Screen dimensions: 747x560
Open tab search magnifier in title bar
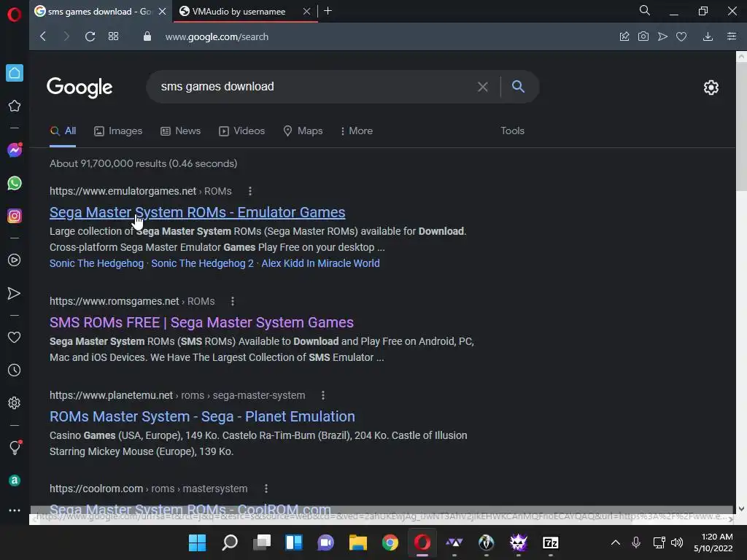(645, 10)
